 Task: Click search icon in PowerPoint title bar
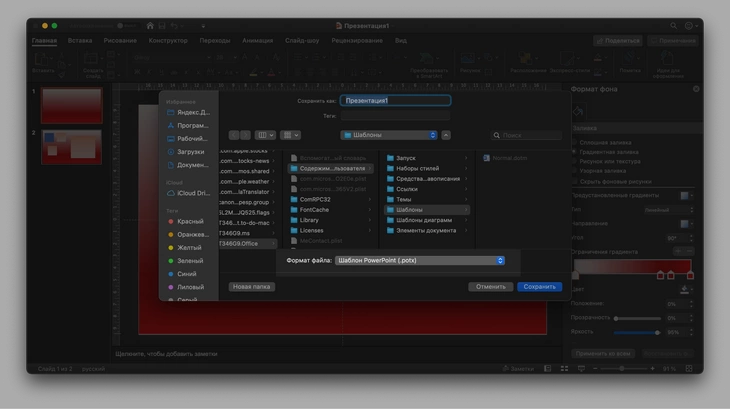(x=674, y=26)
